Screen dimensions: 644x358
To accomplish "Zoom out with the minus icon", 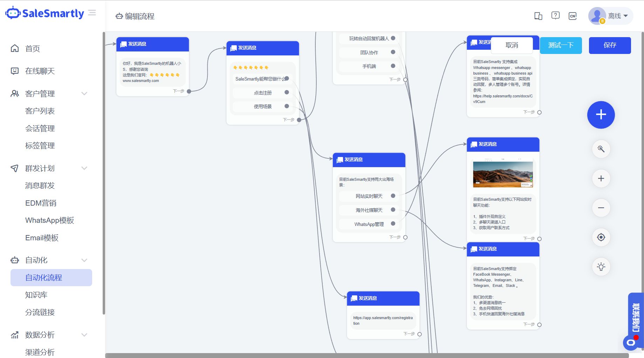I will point(601,208).
